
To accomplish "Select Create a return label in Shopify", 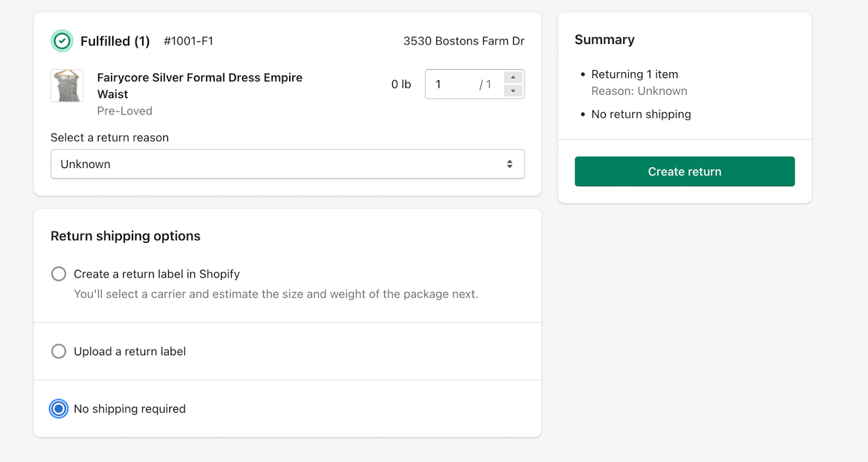I will click(59, 274).
